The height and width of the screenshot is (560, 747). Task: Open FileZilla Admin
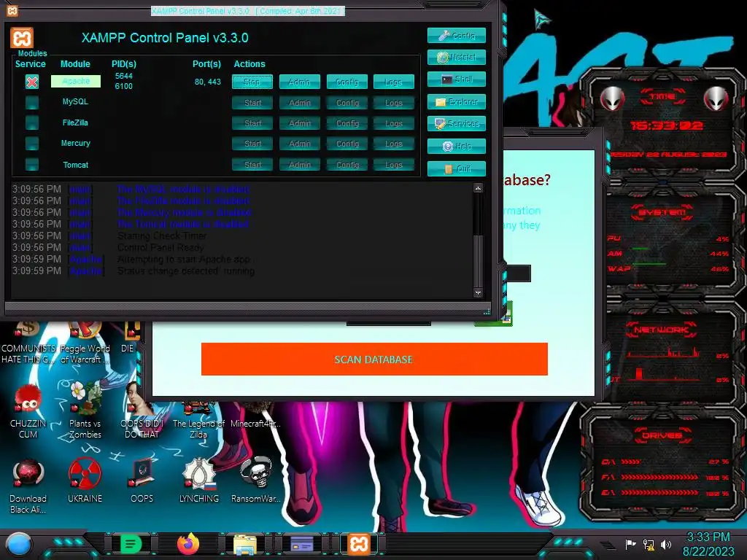(299, 123)
